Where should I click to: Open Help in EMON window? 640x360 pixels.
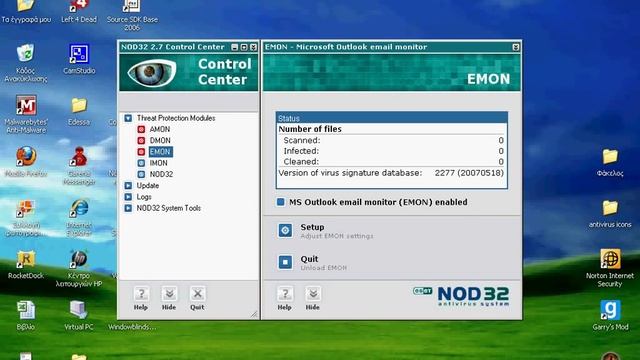[x=285, y=298]
